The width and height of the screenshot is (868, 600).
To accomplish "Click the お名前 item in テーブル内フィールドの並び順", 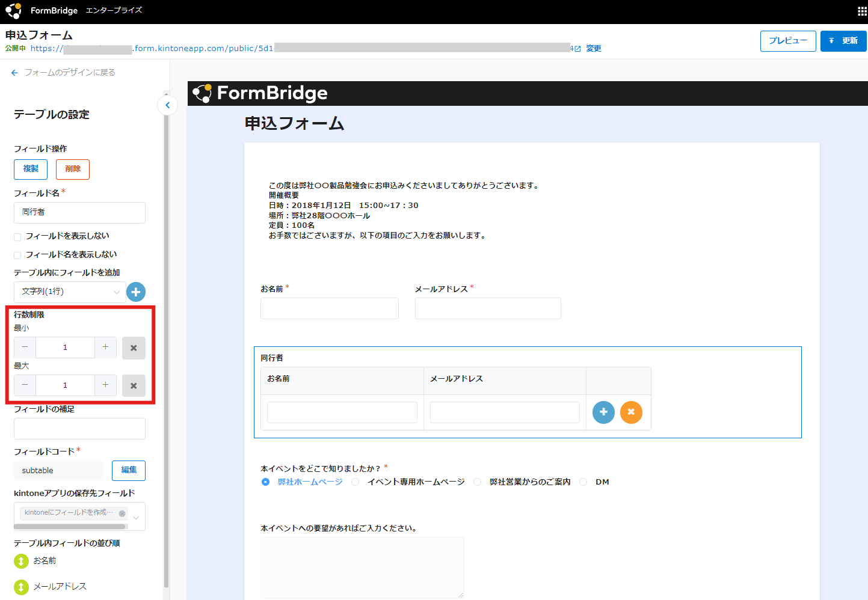I will click(x=45, y=561).
